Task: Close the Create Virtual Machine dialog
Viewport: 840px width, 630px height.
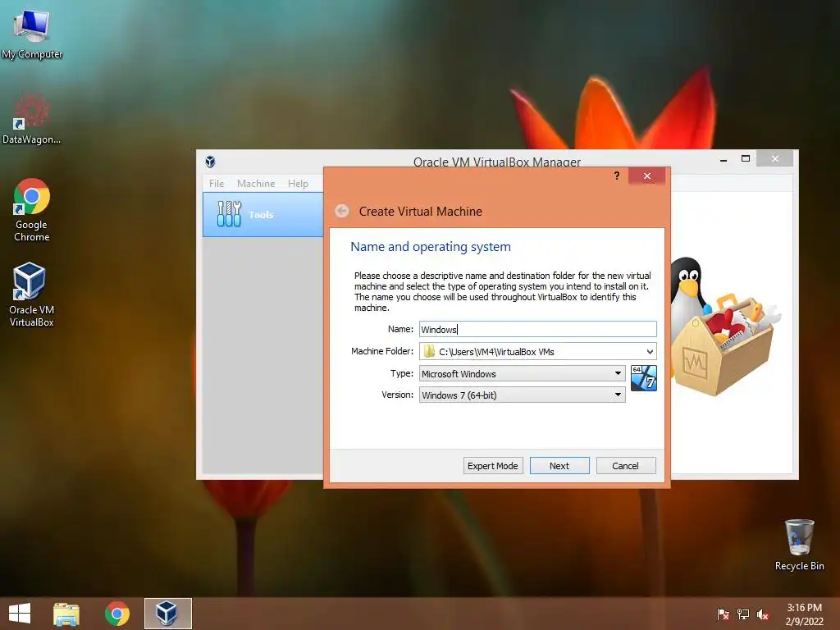Action: coord(646,176)
